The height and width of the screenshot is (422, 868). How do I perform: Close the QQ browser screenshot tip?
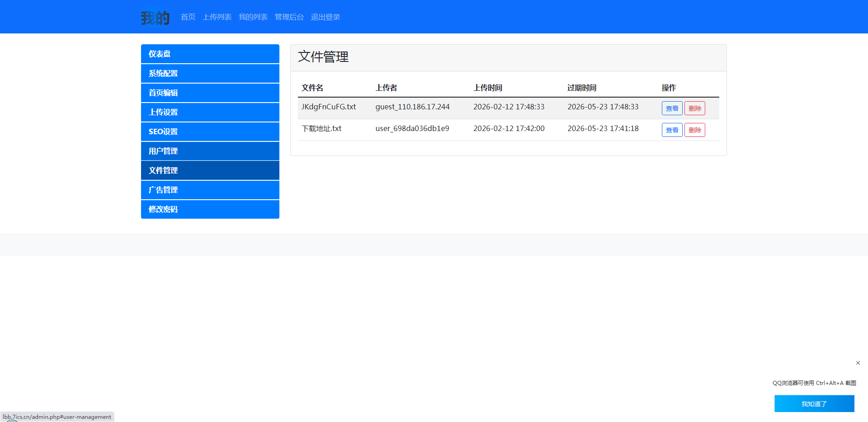[858, 363]
